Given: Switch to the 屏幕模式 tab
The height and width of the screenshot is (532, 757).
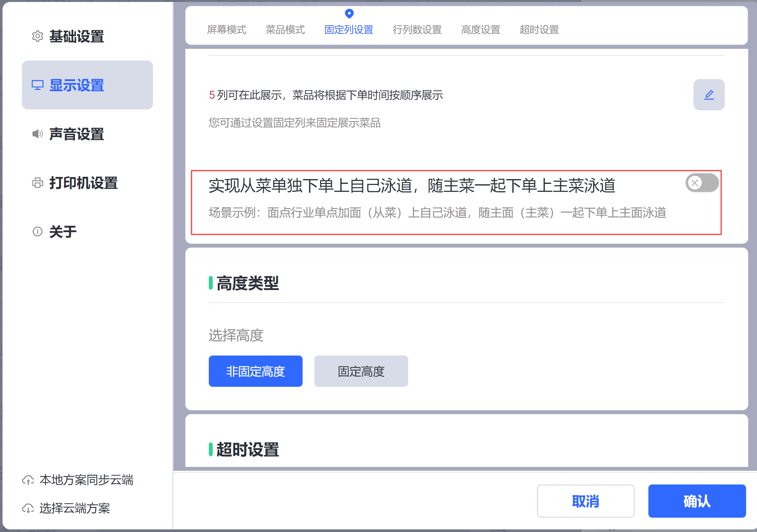Looking at the screenshot, I should coord(226,30).
